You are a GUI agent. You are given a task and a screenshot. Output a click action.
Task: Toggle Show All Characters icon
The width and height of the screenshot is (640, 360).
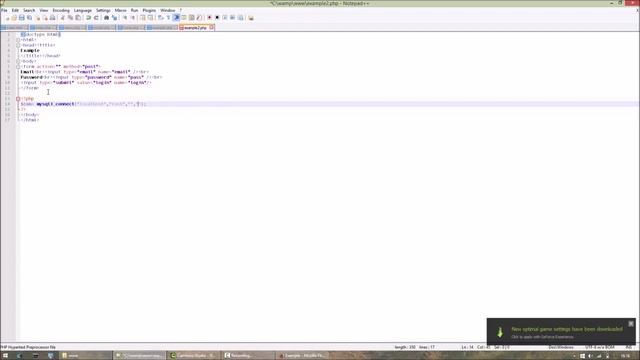click(x=168, y=18)
